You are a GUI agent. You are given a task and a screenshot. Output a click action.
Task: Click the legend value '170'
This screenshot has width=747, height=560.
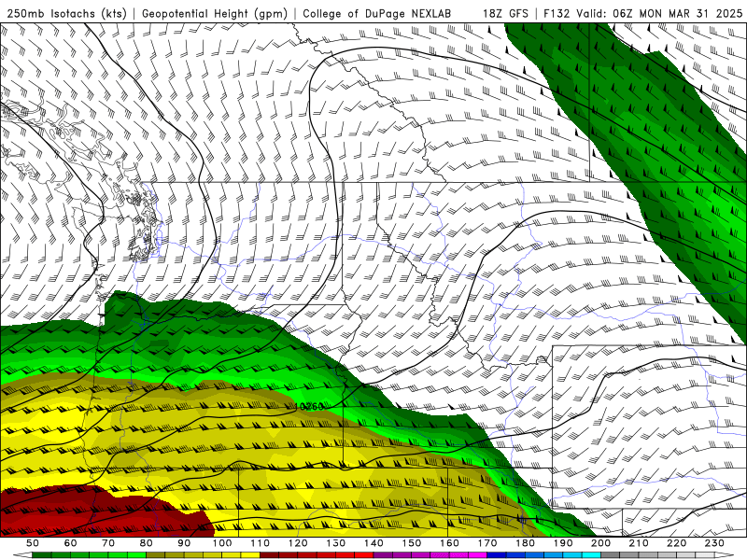[487, 543]
